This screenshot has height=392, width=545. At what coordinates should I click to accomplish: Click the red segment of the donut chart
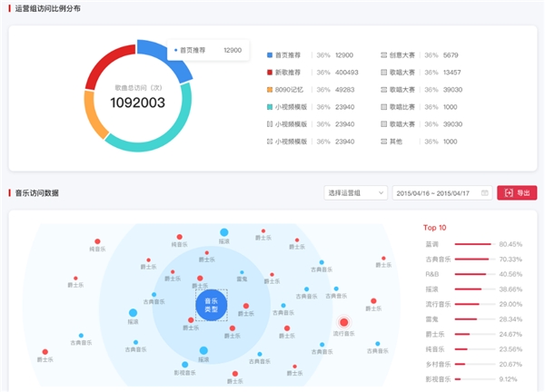pos(104,63)
